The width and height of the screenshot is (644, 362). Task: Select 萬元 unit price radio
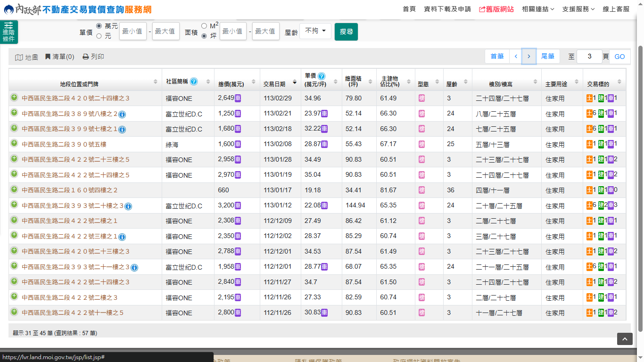(x=99, y=26)
